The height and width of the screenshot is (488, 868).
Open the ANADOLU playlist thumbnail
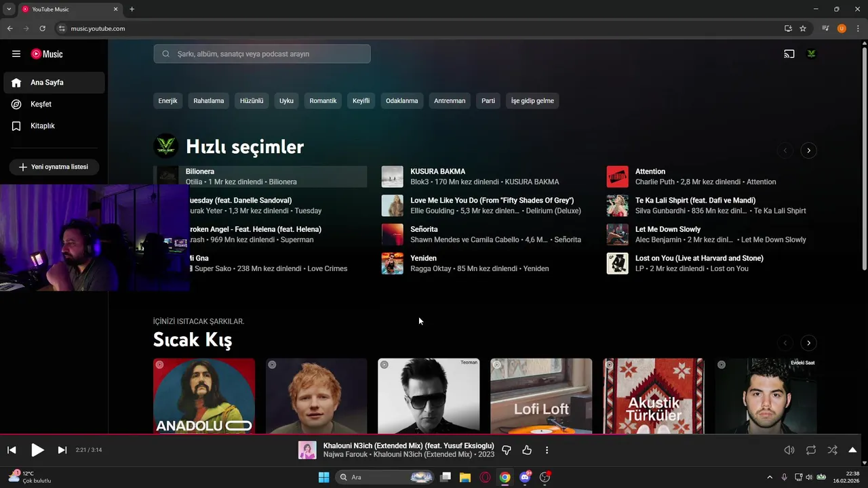(x=204, y=396)
